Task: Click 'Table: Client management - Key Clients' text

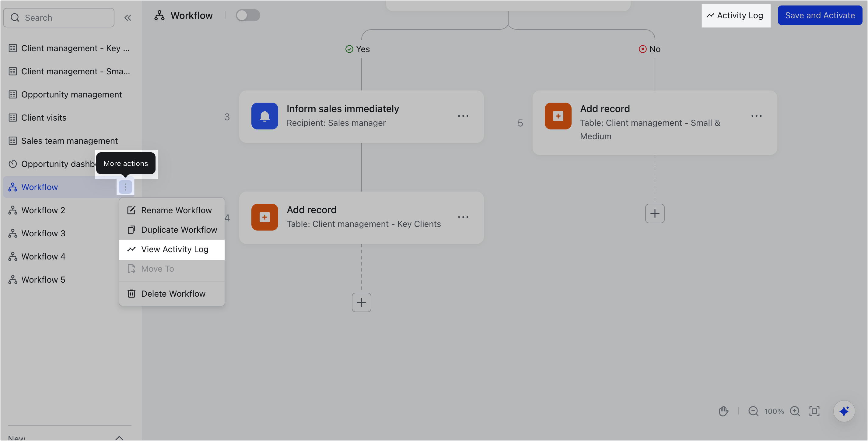Action: click(364, 224)
